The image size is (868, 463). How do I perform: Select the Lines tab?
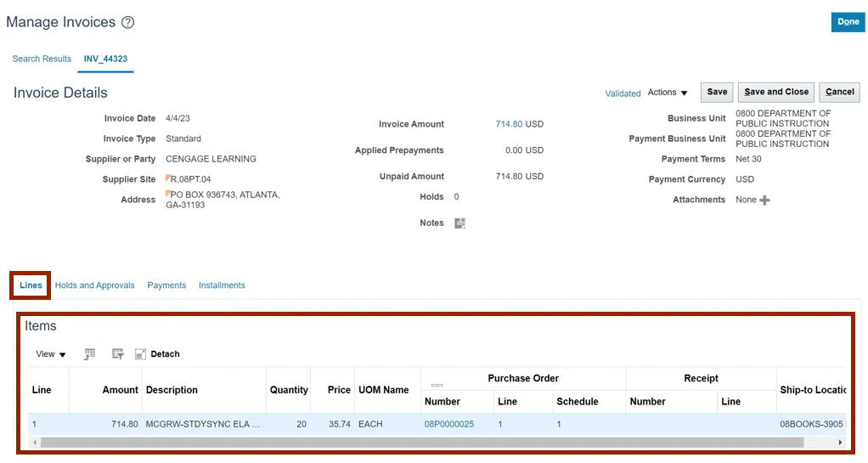pyautogui.click(x=31, y=285)
